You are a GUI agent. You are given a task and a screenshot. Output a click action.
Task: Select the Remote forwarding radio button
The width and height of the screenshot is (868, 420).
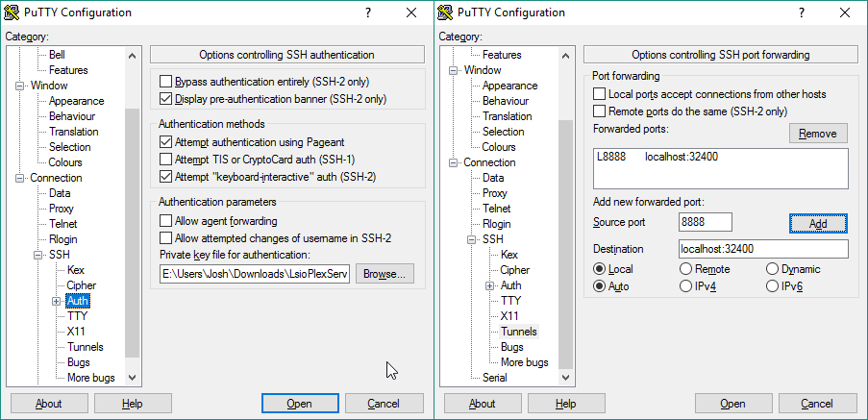point(686,269)
